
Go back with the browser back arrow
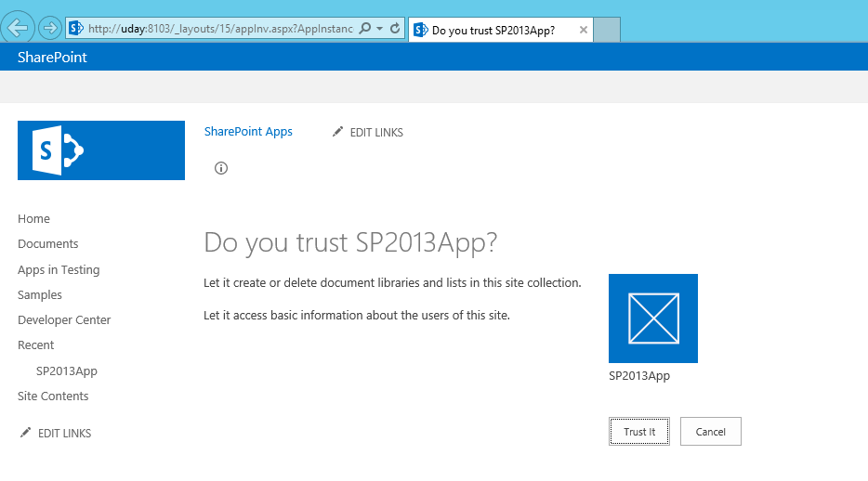coord(18,27)
